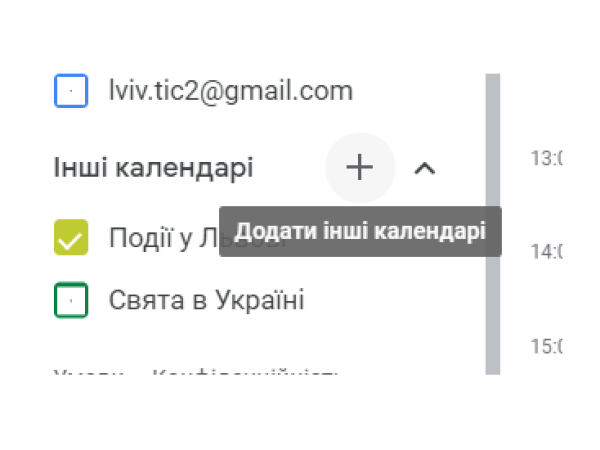
Task: Click the Інші календарі section header
Action: (x=153, y=168)
